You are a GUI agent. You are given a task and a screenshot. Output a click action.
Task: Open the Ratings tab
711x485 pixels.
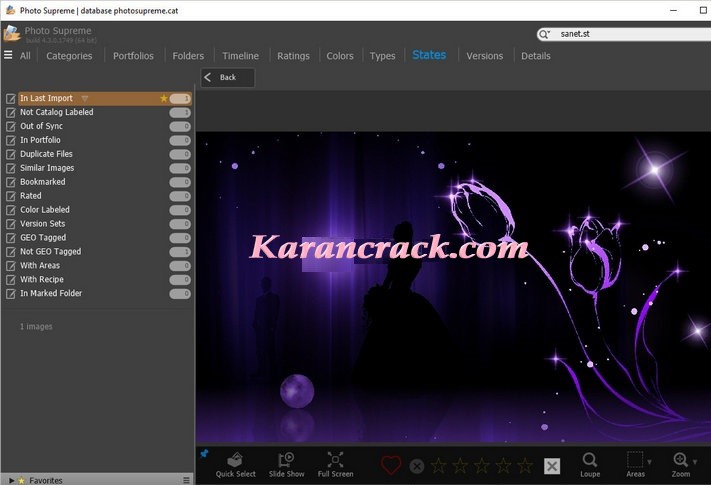[x=293, y=56]
